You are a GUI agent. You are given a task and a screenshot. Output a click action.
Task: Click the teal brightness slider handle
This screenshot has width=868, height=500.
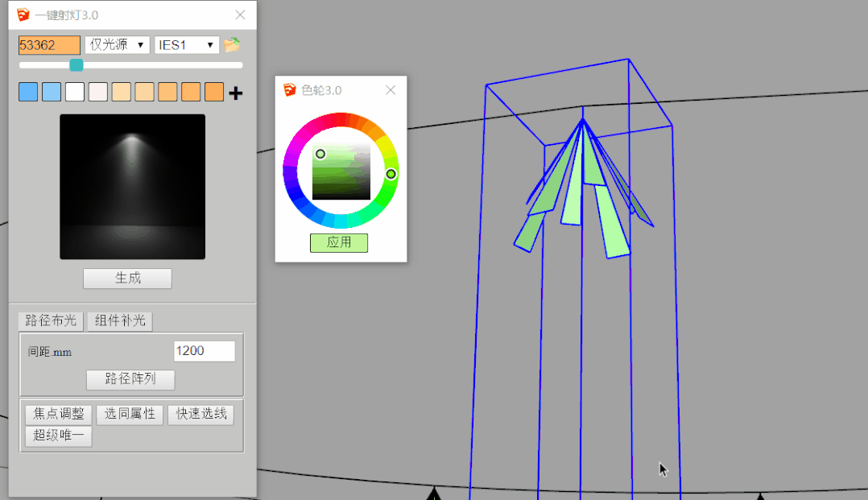pyautogui.click(x=76, y=65)
